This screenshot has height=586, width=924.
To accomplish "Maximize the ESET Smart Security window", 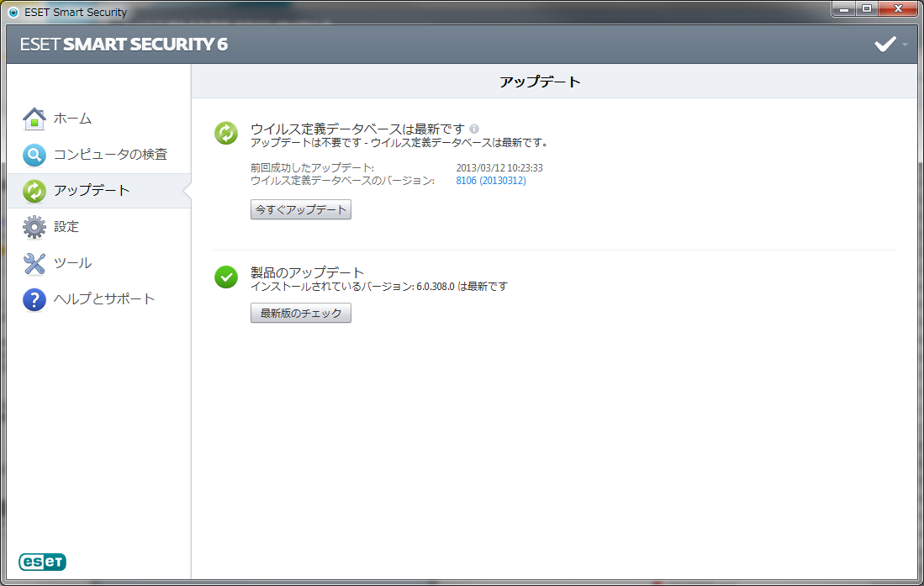I will point(867,9).
